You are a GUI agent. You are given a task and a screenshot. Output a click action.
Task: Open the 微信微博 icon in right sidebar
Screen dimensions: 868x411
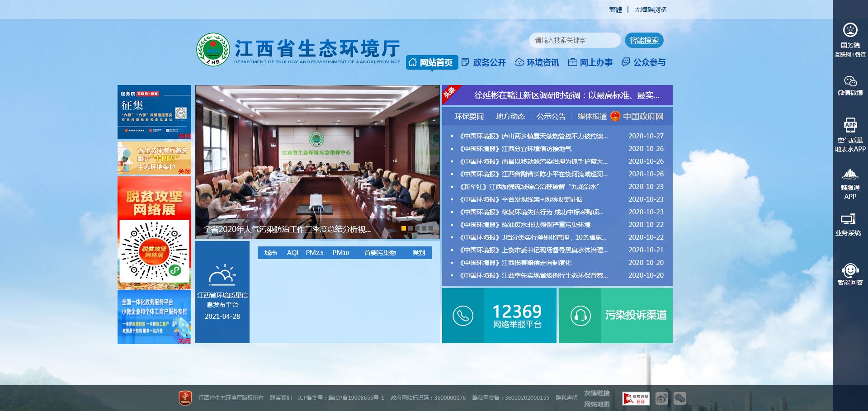(x=850, y=81)
